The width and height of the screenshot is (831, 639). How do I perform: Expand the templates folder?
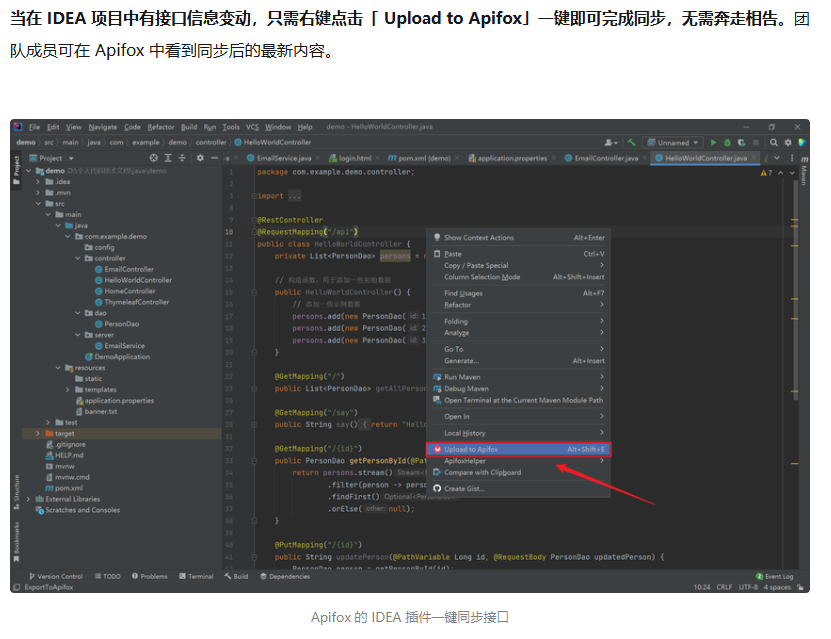pyautogui.click(x=68, y=389)
